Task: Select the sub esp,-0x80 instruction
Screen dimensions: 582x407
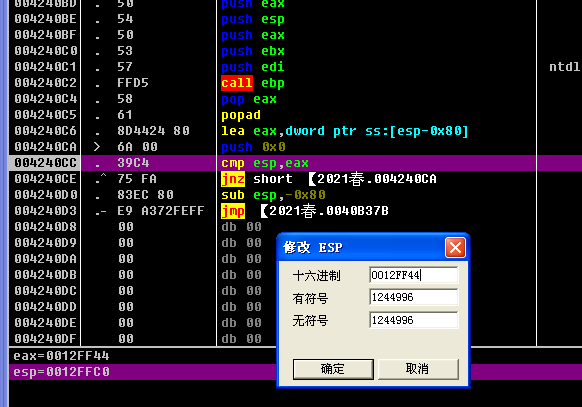Action: [x=274, y=195]
